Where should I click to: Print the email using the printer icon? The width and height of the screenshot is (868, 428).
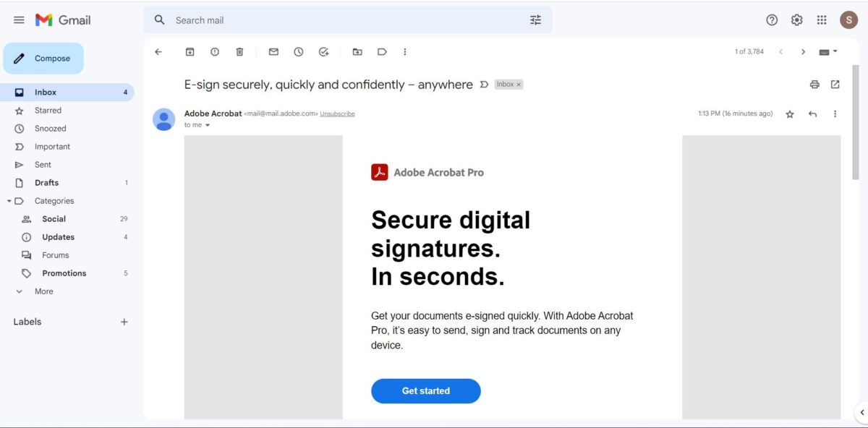click(814, 85)
